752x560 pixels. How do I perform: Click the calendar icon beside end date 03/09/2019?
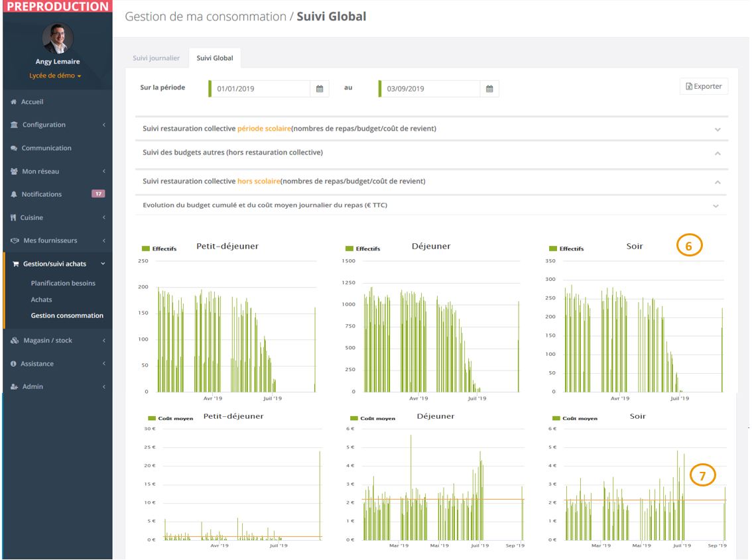click(x=489, y=89)
